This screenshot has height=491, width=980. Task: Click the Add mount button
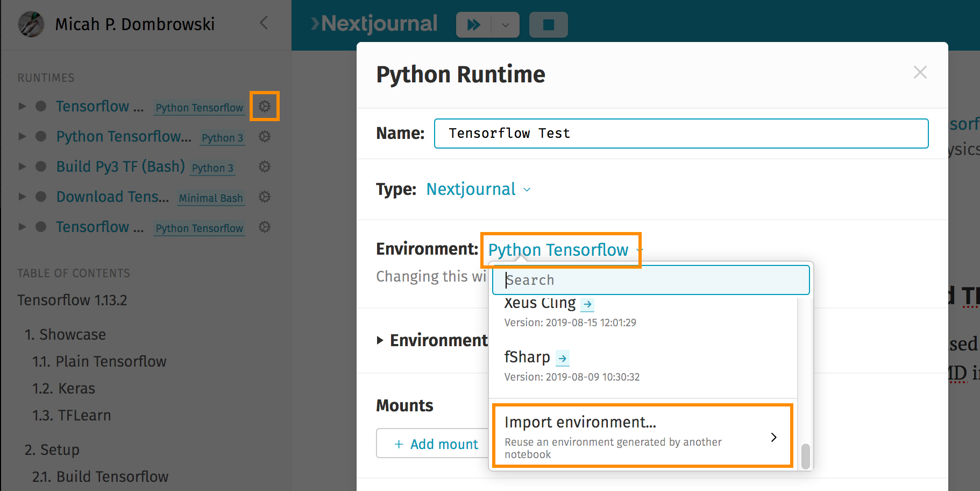pyautogui.click(x=436, y=444)
